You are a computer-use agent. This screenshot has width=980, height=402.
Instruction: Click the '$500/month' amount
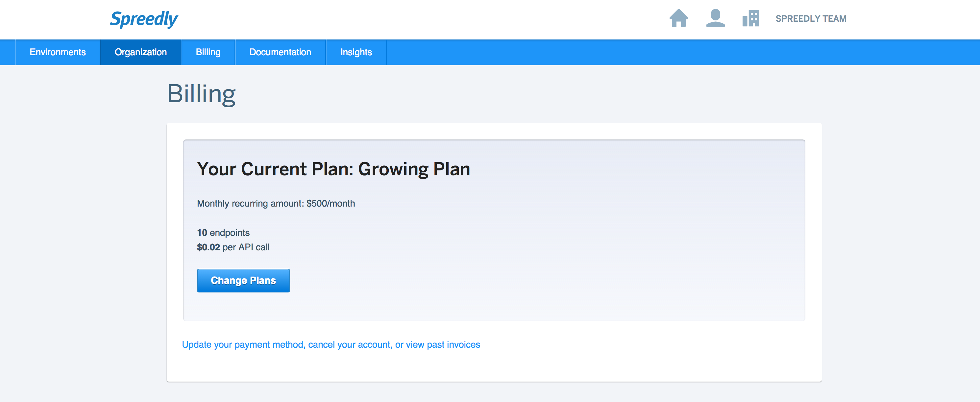click(331, 203)
